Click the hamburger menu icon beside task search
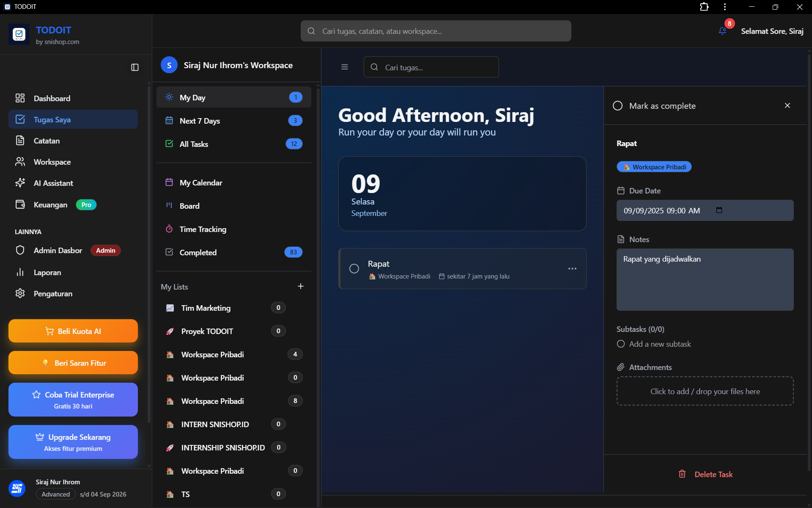The image size is (812, 508). [345, 67]
